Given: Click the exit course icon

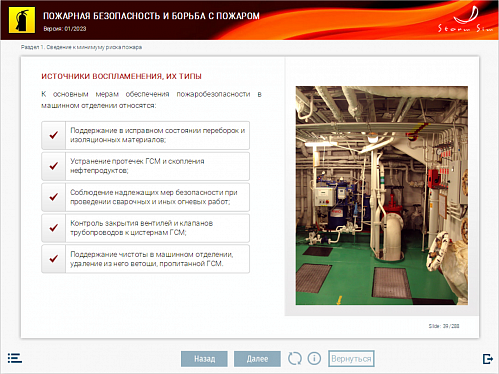Looking at the screenshot, I should [x=488, y=359].
